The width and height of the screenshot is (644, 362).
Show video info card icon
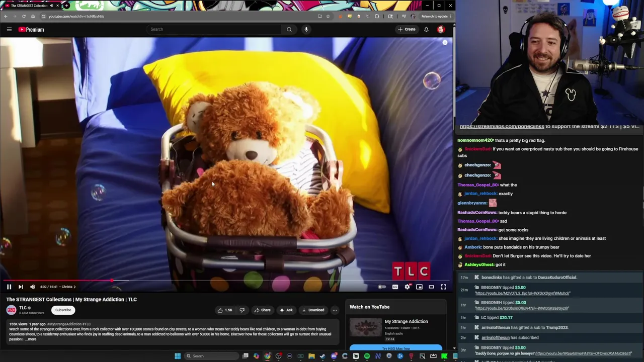click(x=445, y=43)
